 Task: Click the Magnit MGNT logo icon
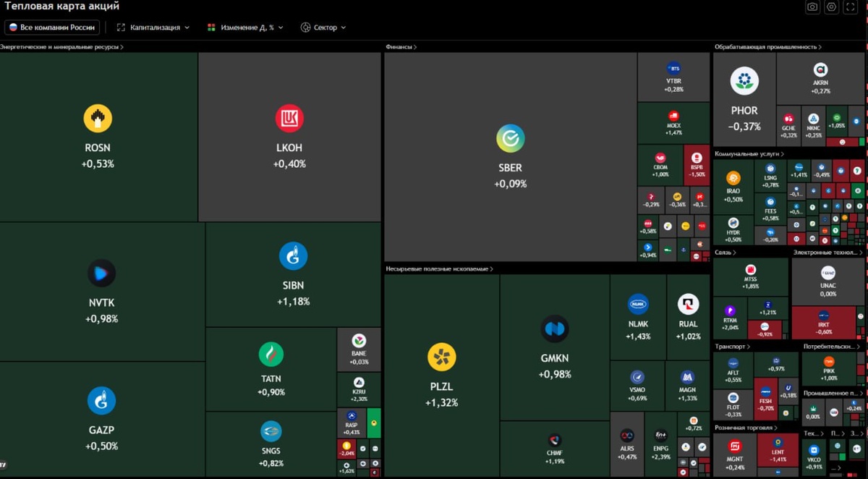735,446
